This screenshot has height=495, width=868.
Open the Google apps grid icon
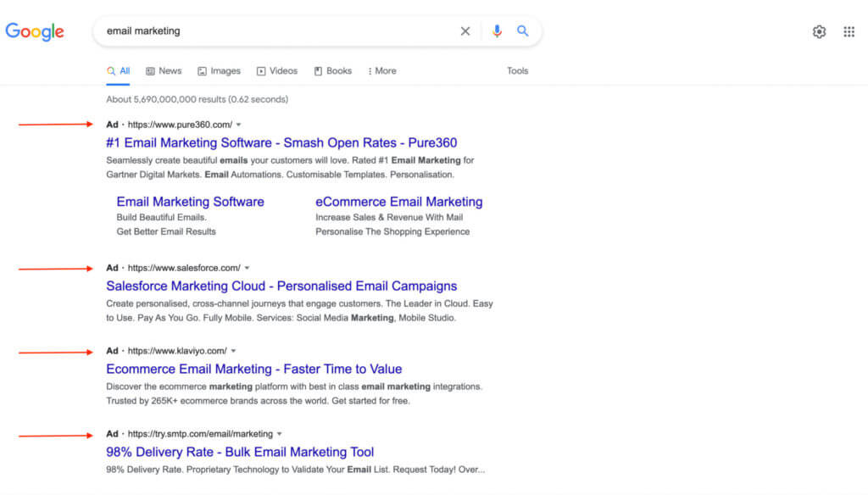click(849, 31)
